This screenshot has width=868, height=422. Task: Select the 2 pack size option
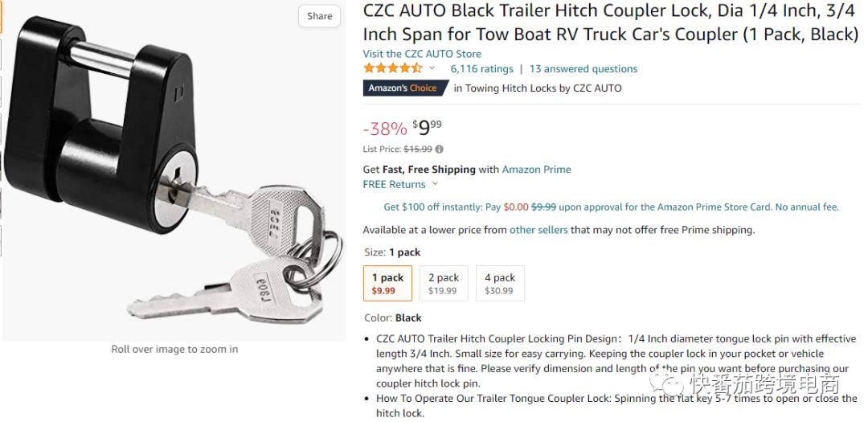coord(443,283)
